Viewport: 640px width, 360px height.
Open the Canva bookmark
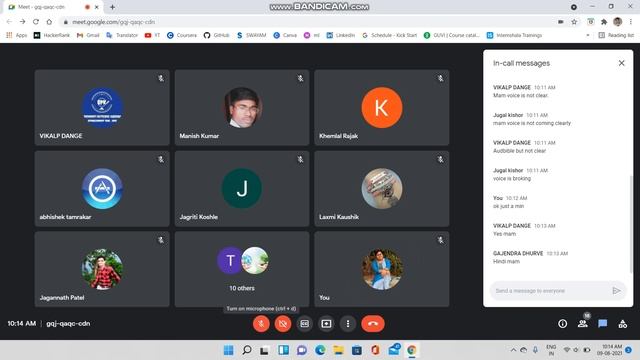click(285, 36)
